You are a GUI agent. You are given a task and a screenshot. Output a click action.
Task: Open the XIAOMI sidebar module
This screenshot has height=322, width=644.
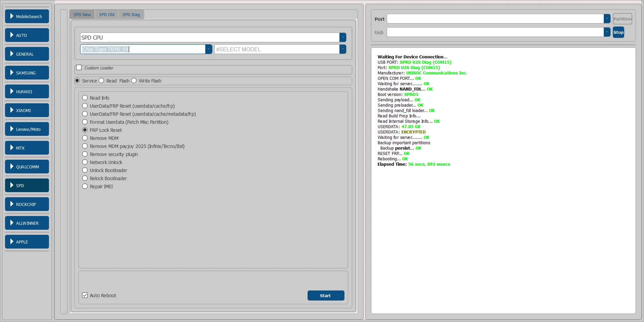(x=27, y=110)
